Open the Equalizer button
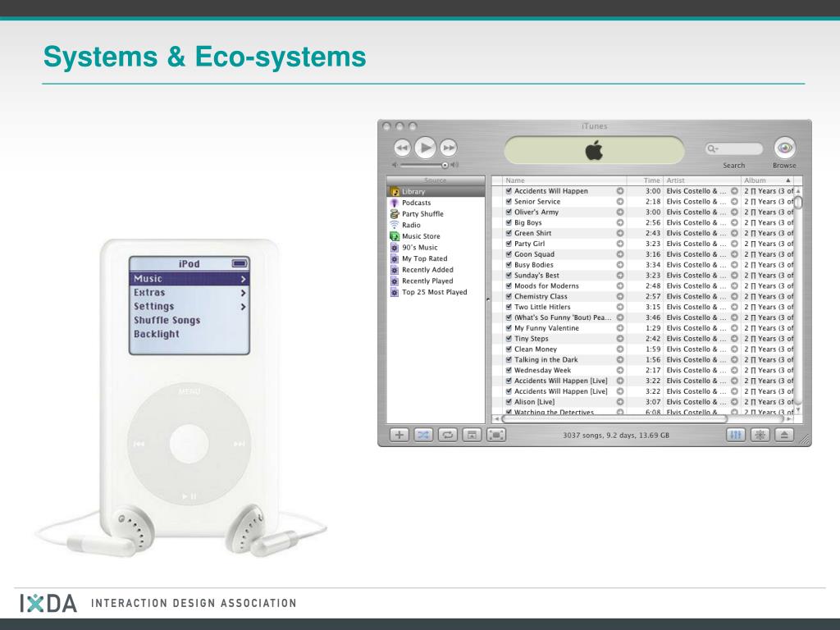 (736, 435)
